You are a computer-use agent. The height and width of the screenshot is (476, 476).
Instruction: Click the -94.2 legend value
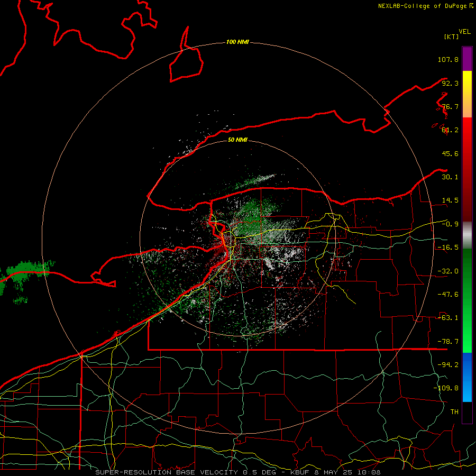(x=448, y=365)
